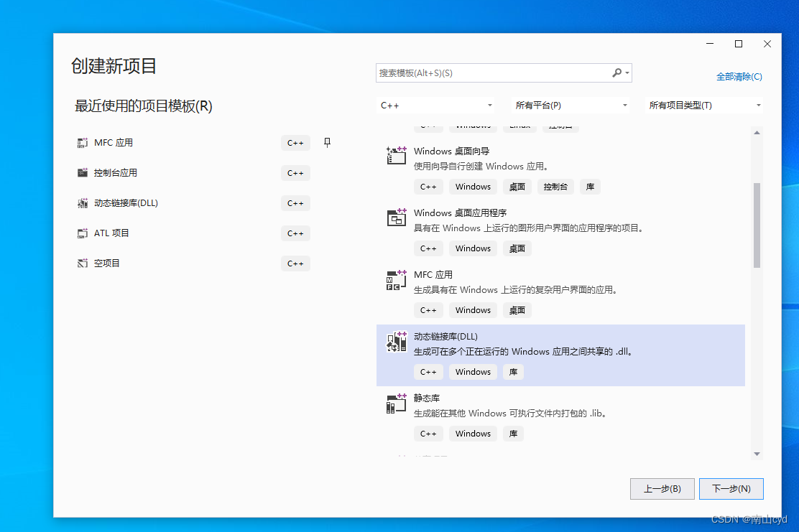
Task: Maximize the dialog window
Action: coord(739,44)
